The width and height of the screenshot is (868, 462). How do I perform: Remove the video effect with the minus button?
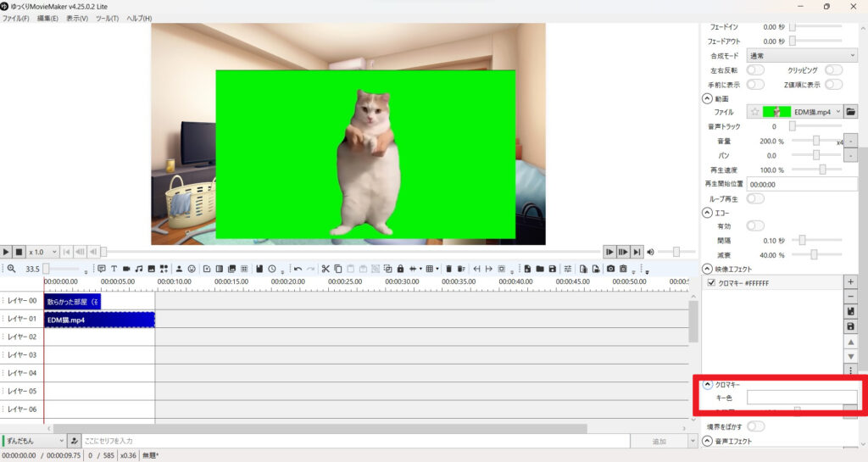(851, 297)
